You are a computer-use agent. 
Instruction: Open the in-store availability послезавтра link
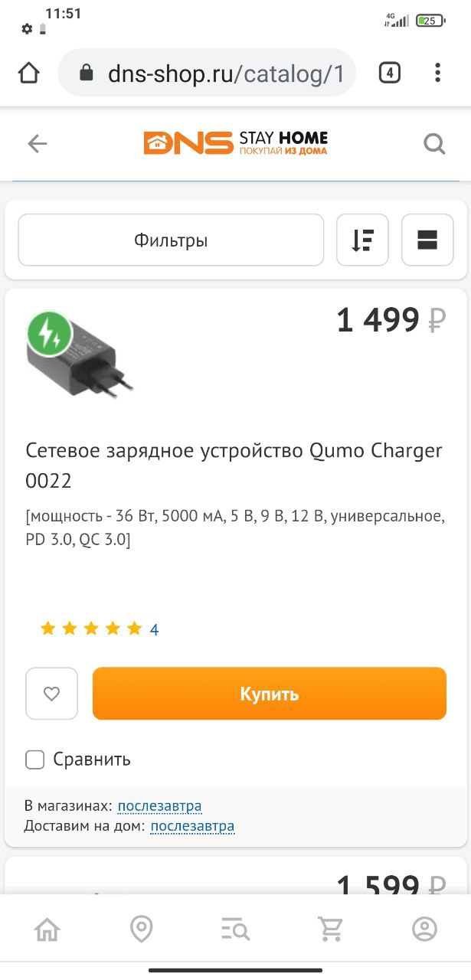[160, 806]
